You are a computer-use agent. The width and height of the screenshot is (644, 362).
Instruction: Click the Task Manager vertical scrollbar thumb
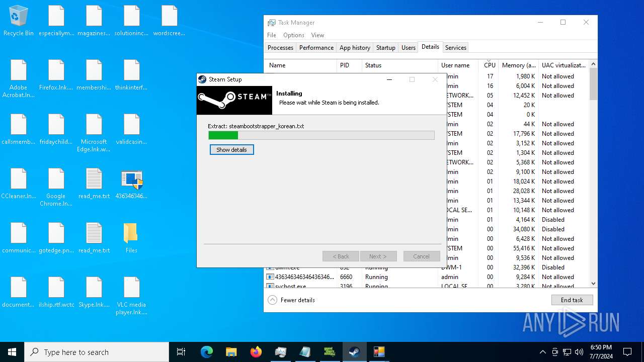pyautogui.click(x=593, y=83)
